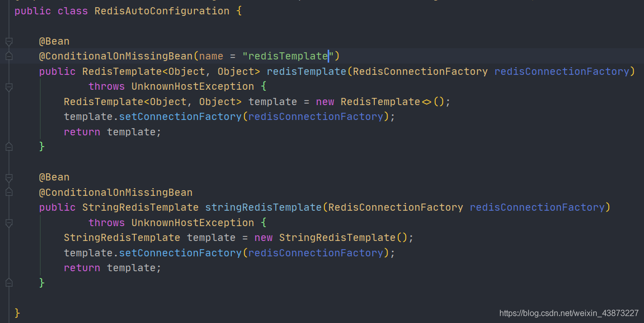Open the blog.csdn.net watermark link
This screenshot has height=323, width=644.
[569, 313]
